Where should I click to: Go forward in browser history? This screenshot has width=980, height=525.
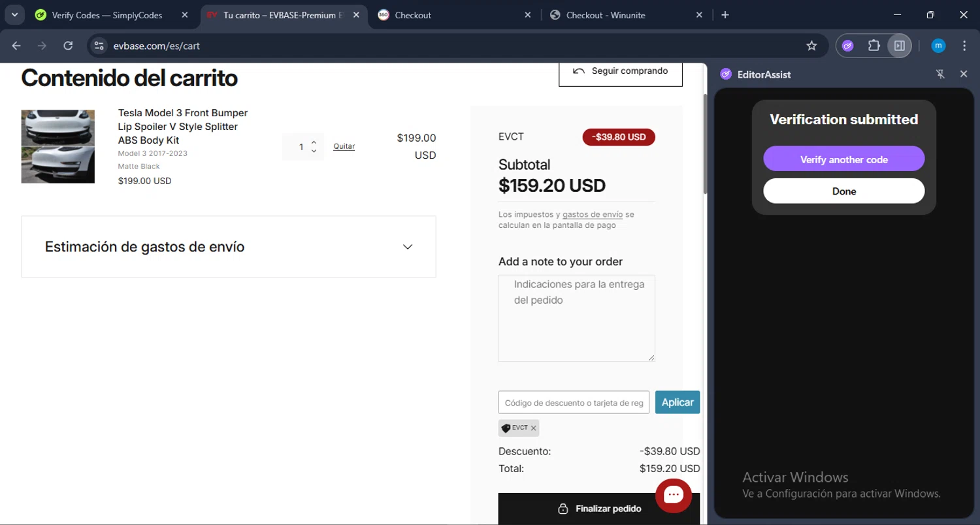(x=42, y=46)
